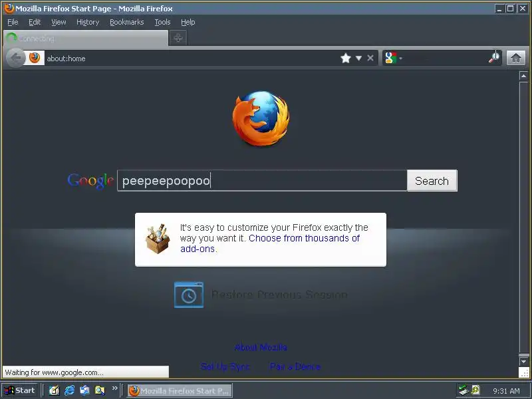Click the Back navigation arrow button
The image size is (532, 399).
point(15,59)
